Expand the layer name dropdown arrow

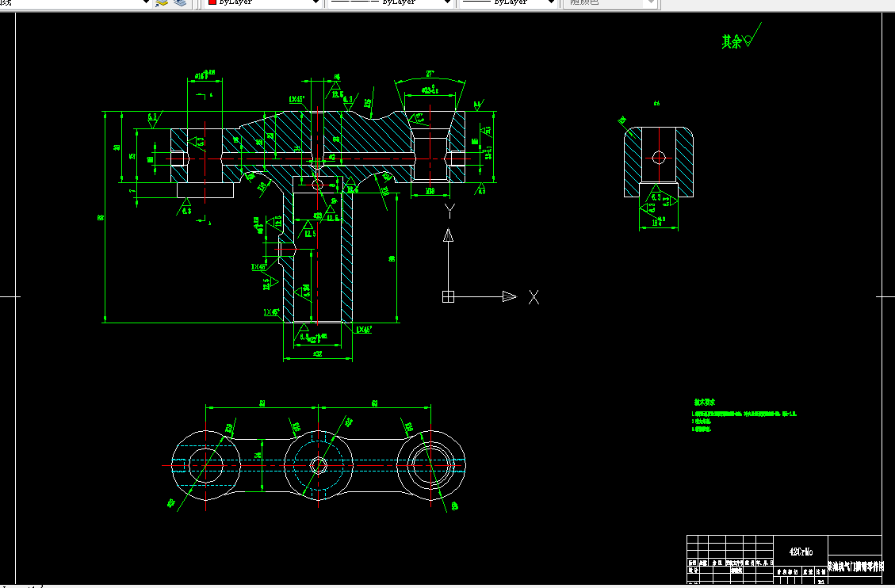point(146,3)
